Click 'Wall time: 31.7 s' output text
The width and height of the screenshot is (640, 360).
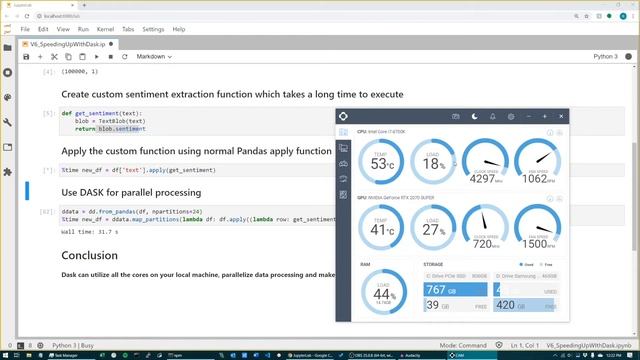click(x=89, y=232)
